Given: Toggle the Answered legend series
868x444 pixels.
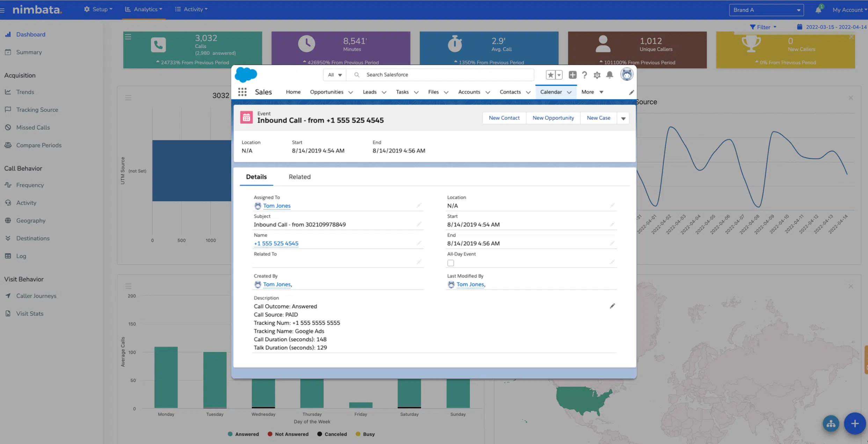Looking at the screenshot, I should pos(243,434).
